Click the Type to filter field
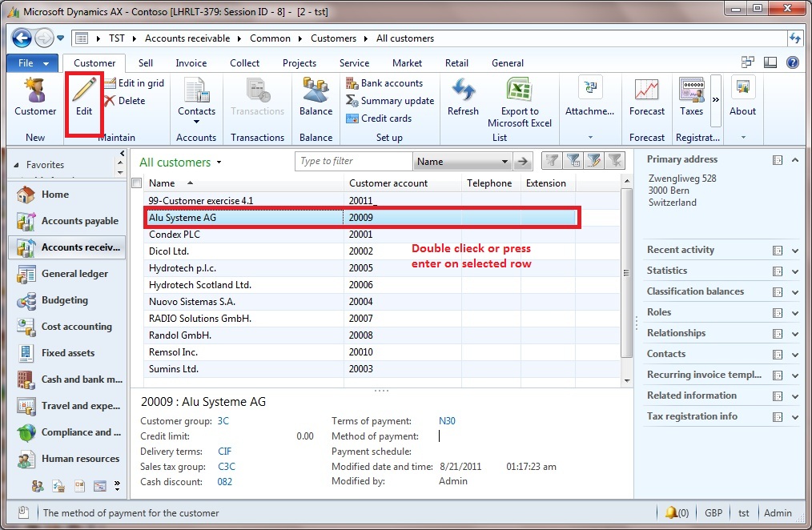The width and height of the screenshot is (812, 530). coord(354,161)
